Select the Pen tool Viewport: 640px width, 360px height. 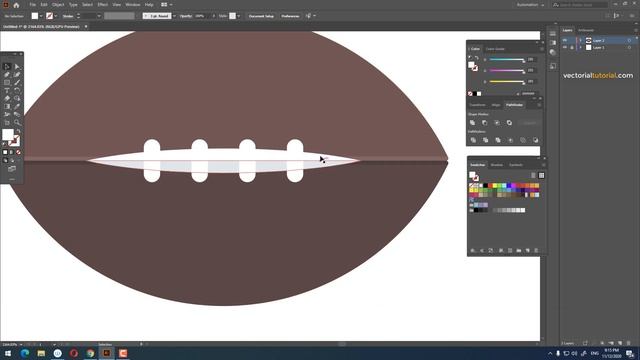click(x=7, y=75)
